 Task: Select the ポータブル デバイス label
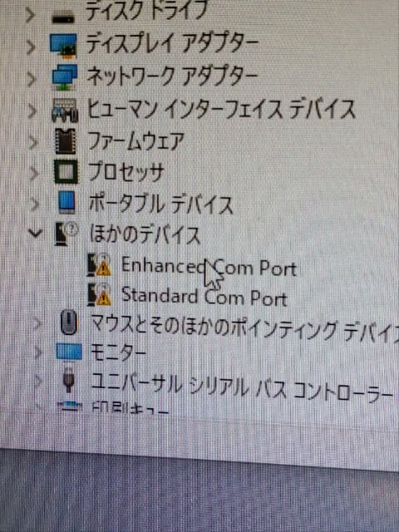pyautogui.click(x=161, y=204)
